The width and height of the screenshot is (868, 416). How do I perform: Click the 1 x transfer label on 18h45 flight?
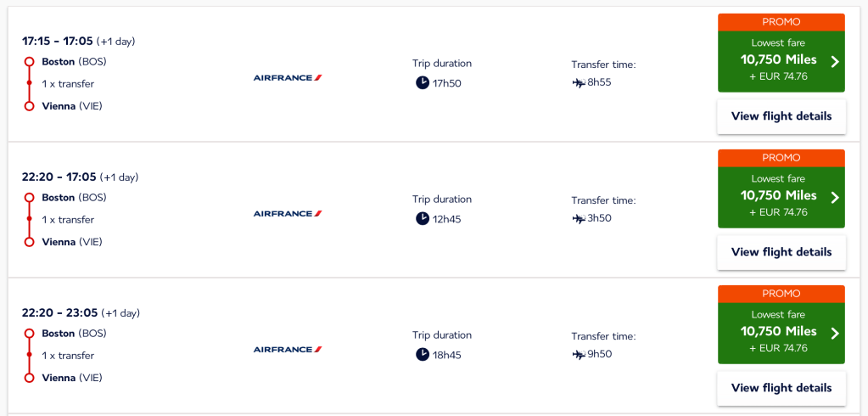(68, 356)
